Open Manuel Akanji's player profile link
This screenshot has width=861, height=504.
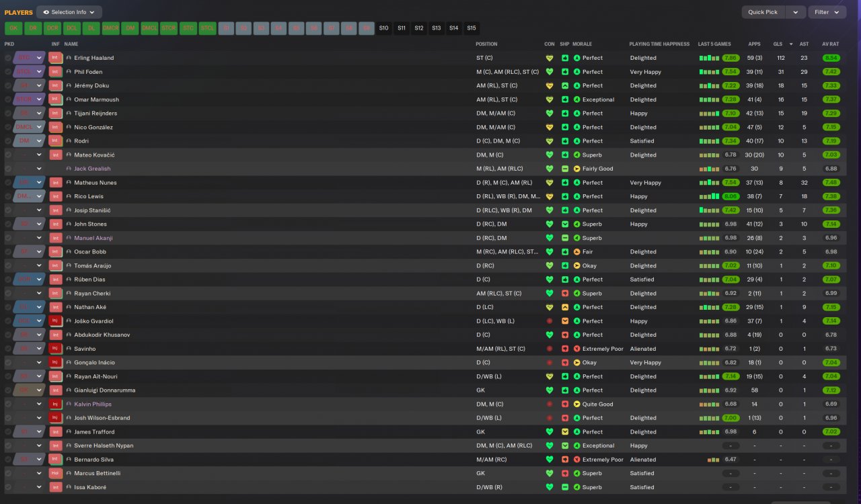pos(93,238)
